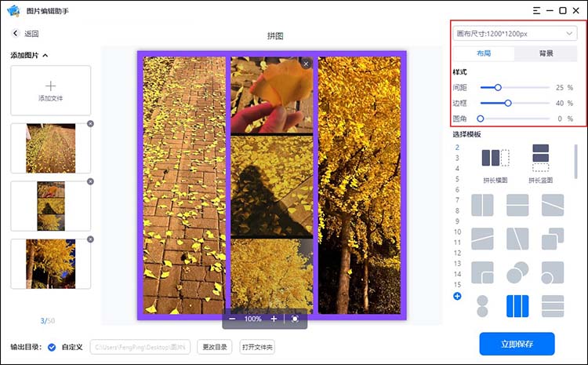The width and height of the screenshot is (588, 365).
Task: Click the ginkgo tree photo in canvas
Action: coord(359,185)
